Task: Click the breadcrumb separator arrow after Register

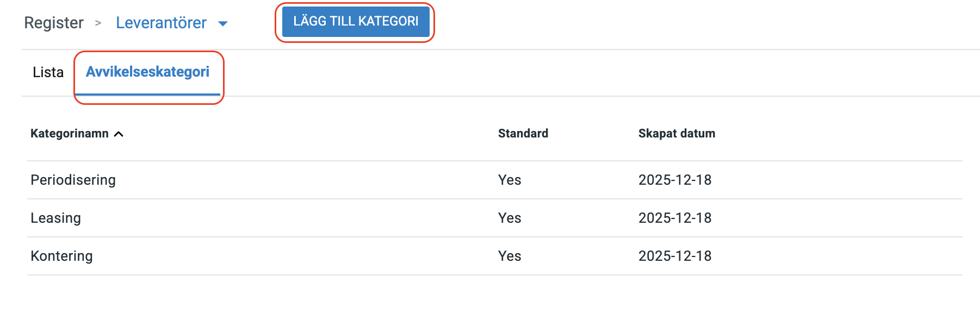Action: pos(98,23)
